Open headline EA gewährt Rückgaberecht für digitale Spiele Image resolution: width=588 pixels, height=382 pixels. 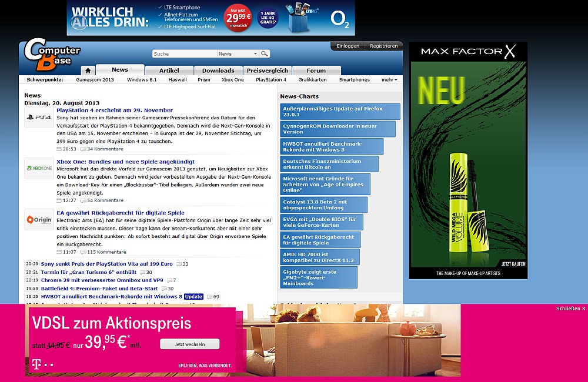[x=121, y=213]
